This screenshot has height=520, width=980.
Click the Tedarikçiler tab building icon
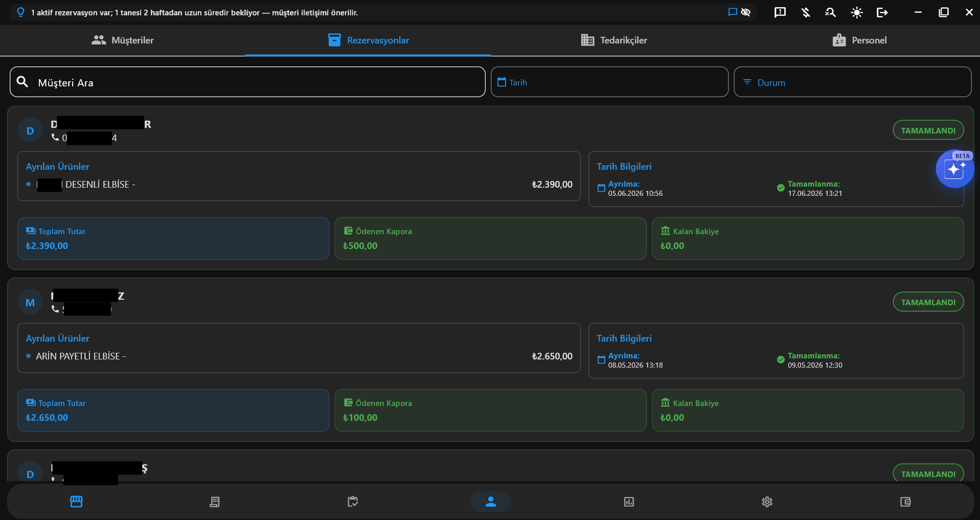click(587, 40)
